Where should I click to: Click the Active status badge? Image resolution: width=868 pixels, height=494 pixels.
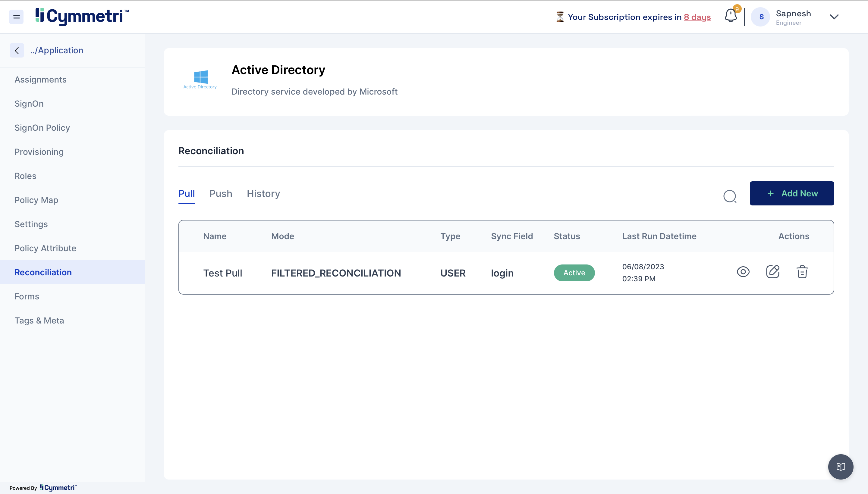[x=574, y=273]
